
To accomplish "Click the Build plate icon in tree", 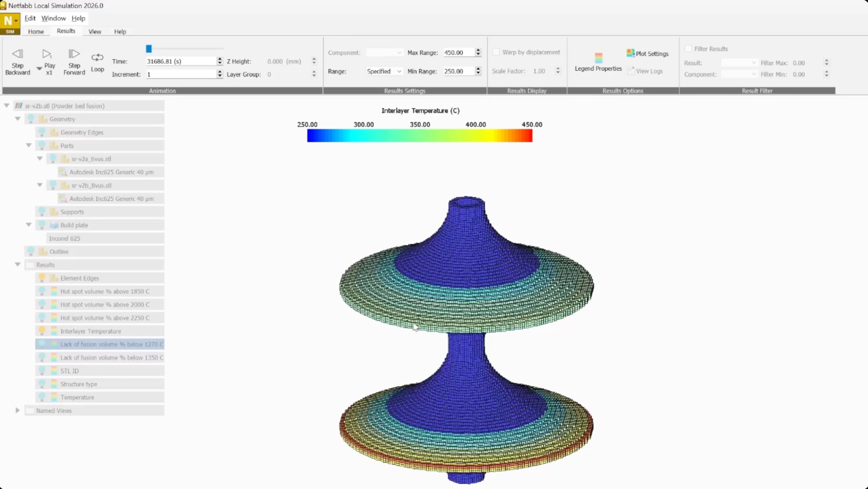I will (x=54, y=225).
